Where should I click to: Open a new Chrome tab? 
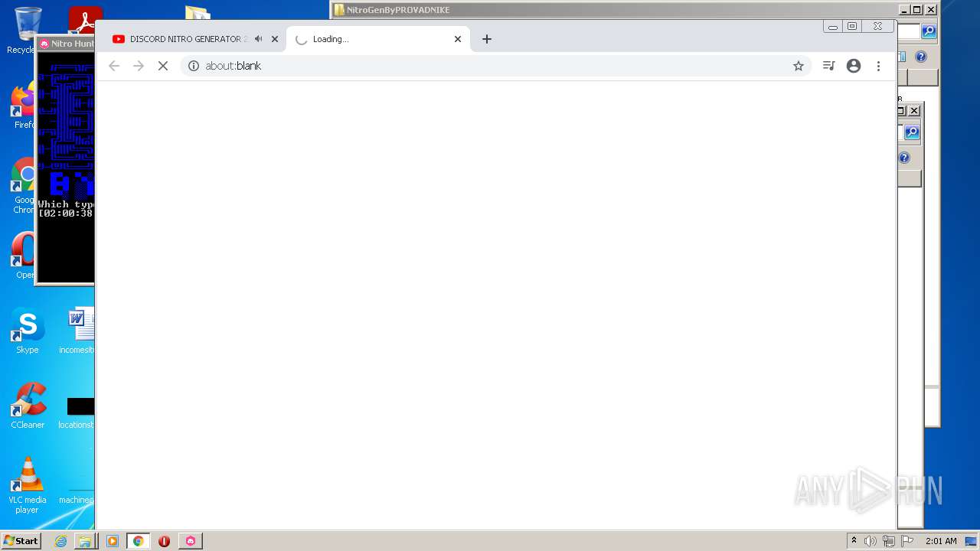coord(487,39)
